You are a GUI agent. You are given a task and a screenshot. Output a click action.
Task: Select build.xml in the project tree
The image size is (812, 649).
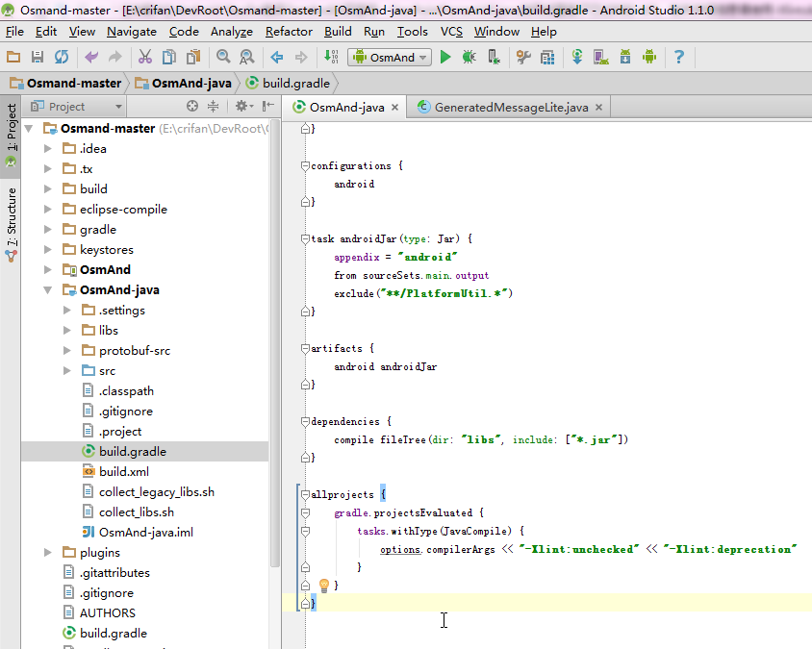[x=123, y=472]
